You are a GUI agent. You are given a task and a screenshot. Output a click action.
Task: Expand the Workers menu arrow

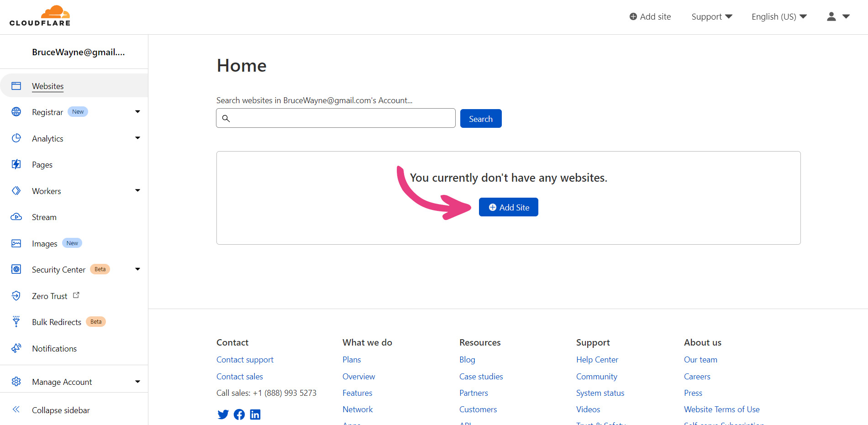(137, 190)
